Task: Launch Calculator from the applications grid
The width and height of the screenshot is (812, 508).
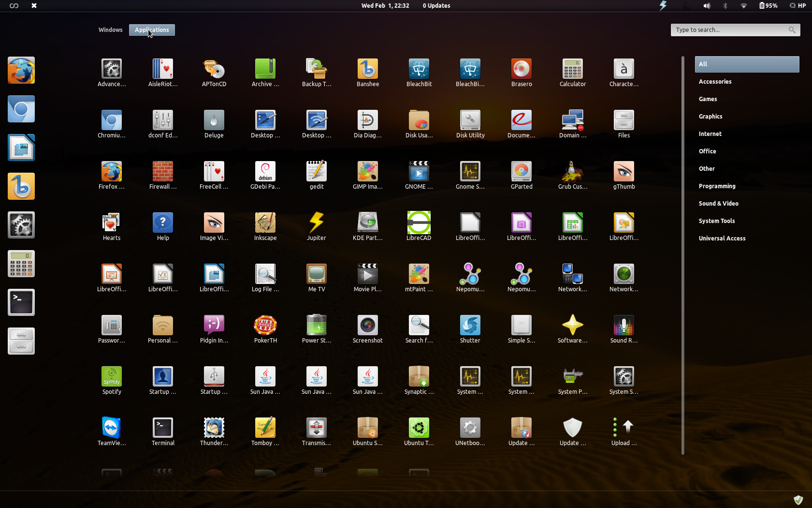Action: pyautogui.click(x=573, y=73)
